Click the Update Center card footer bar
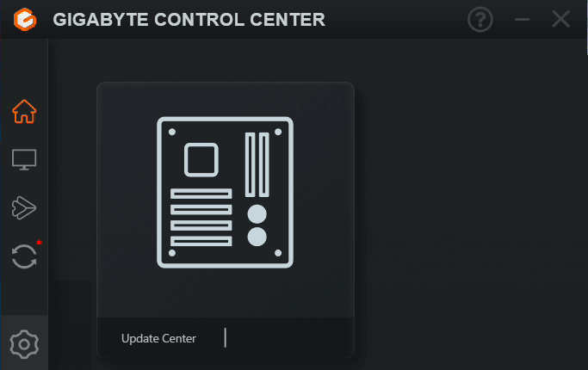Viewport: 588px width, 370px height. point(226,337)
